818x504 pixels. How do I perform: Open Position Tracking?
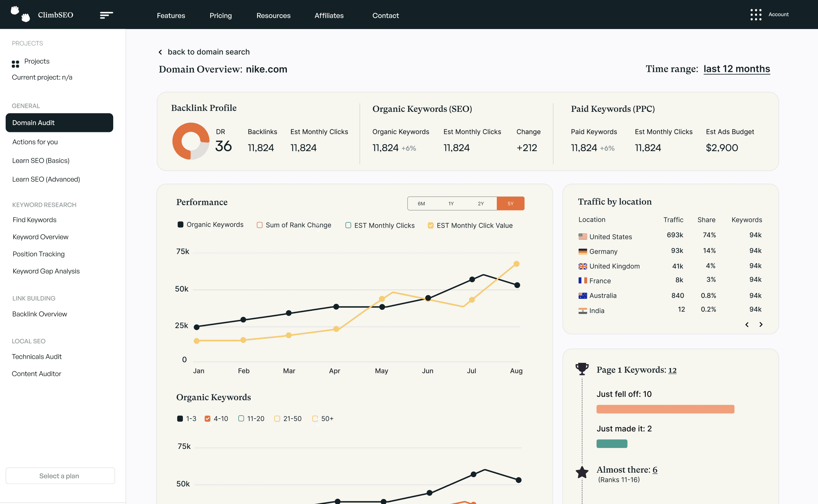[39, 254]
